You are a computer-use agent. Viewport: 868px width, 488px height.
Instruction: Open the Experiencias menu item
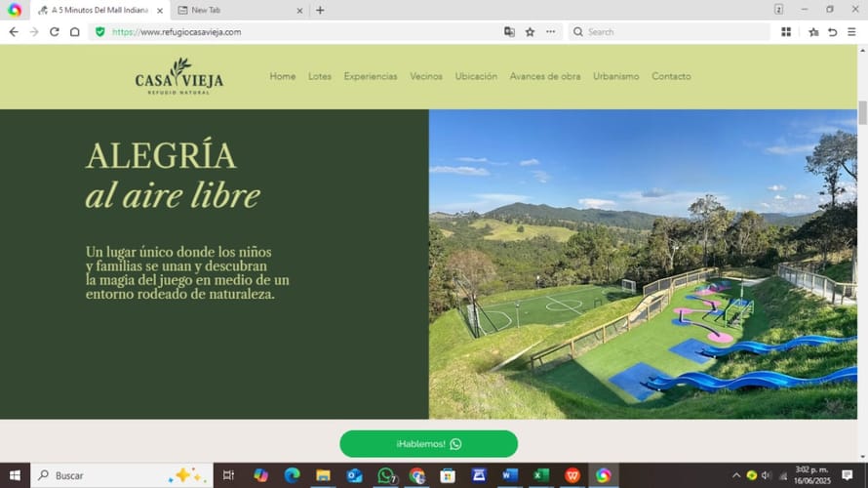click(371, 76)
